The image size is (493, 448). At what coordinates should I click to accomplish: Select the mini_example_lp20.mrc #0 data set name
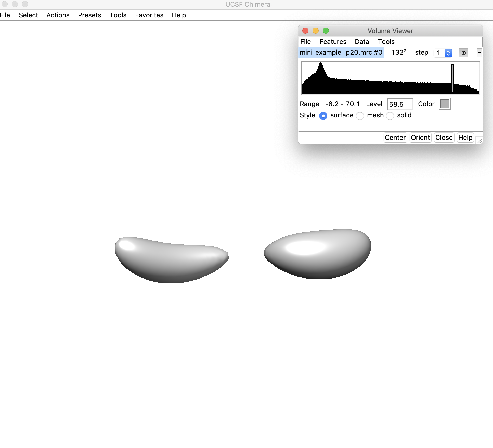point(341,53)
